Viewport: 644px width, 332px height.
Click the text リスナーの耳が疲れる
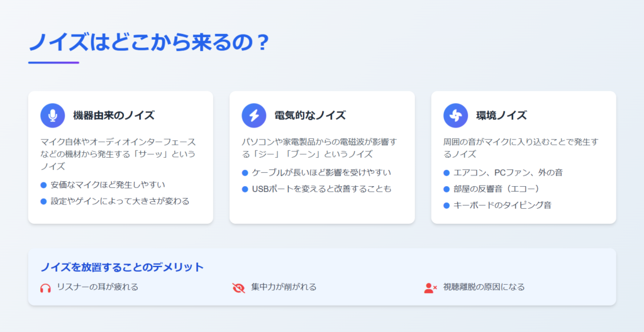(97, 287)
